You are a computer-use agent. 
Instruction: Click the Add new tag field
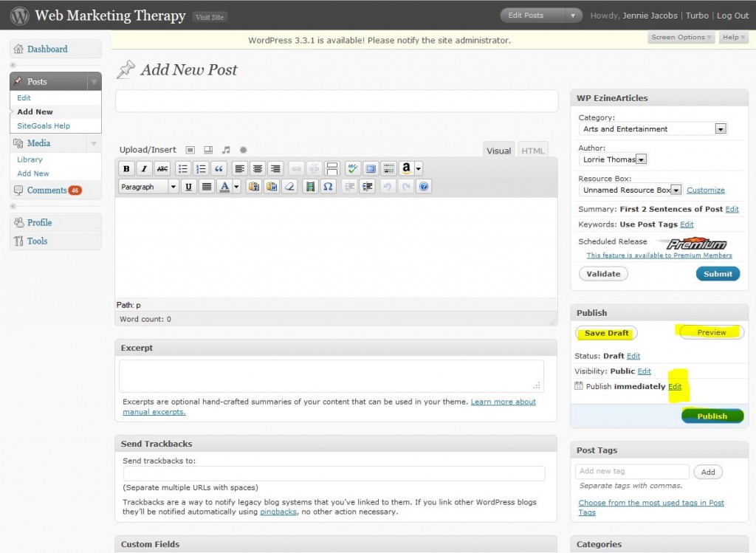pyautogui.click(x=632, y=471)
